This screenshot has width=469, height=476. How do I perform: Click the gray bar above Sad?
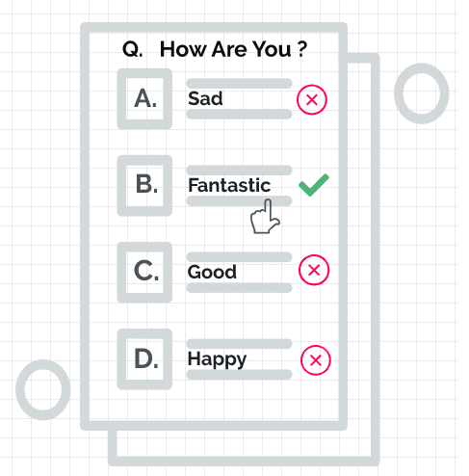pyautogui.click(x=239, y=83)
